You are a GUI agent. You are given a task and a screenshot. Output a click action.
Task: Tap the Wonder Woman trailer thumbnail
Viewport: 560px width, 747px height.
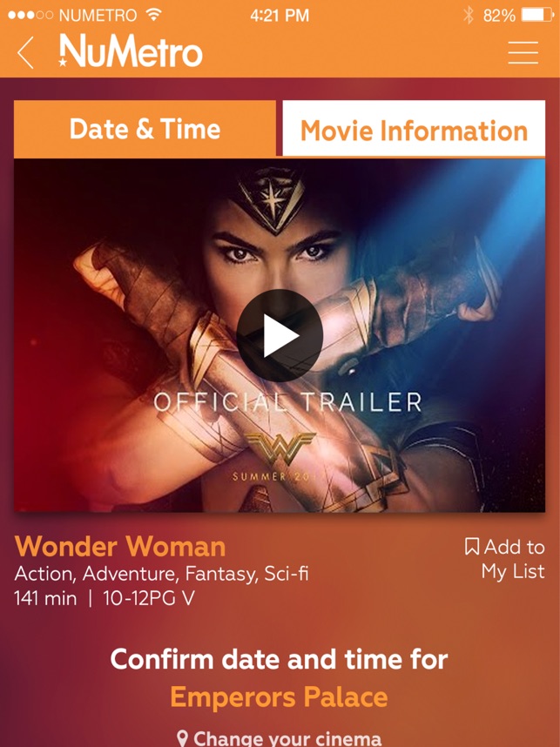280,335
